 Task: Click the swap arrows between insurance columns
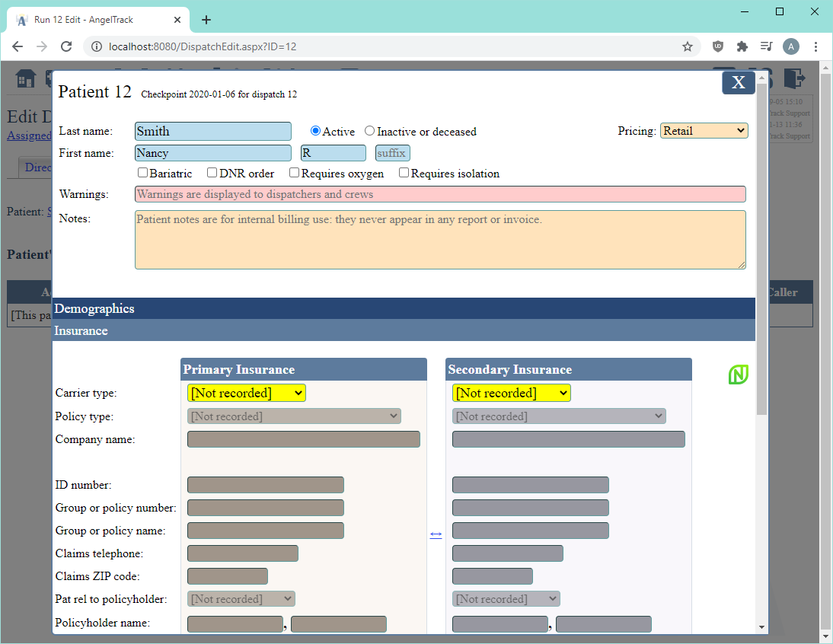tap(436, 534)
